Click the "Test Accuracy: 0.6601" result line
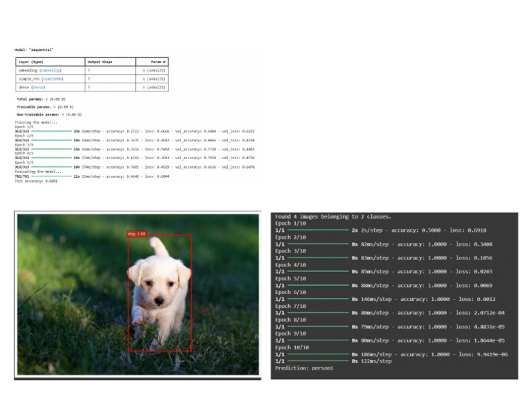Screen dimensions: 532x411 point(36,181)
